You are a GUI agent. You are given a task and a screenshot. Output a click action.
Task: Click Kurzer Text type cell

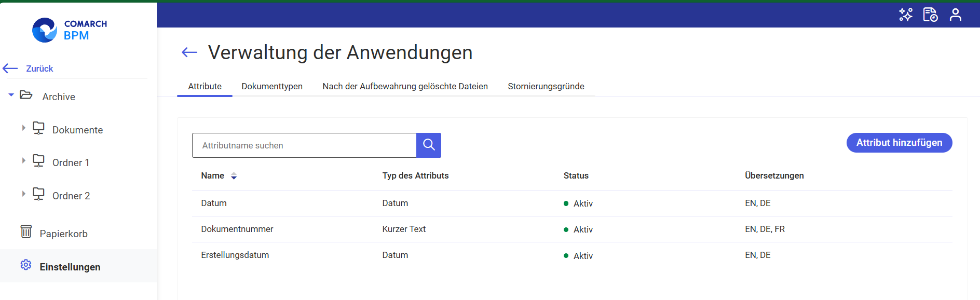coord(404,229)
